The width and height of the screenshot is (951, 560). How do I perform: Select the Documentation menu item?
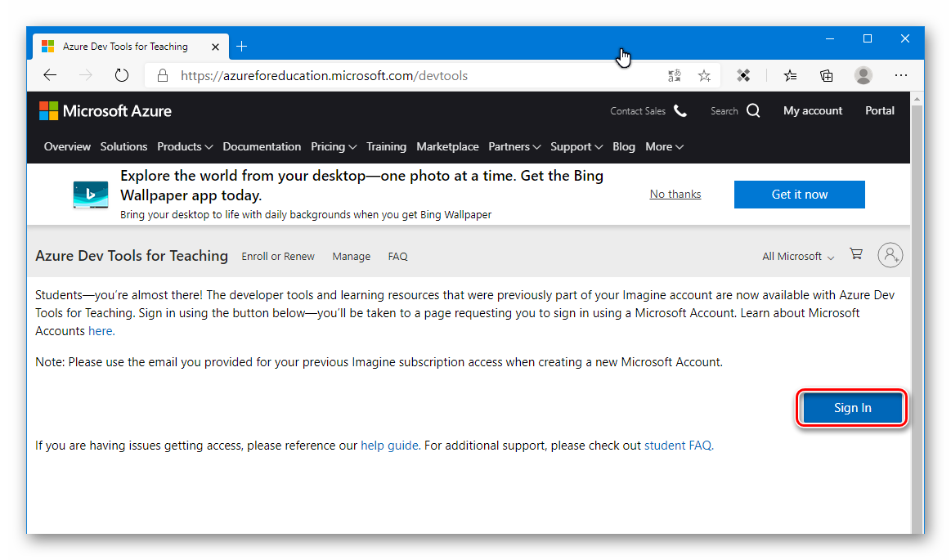262,146
